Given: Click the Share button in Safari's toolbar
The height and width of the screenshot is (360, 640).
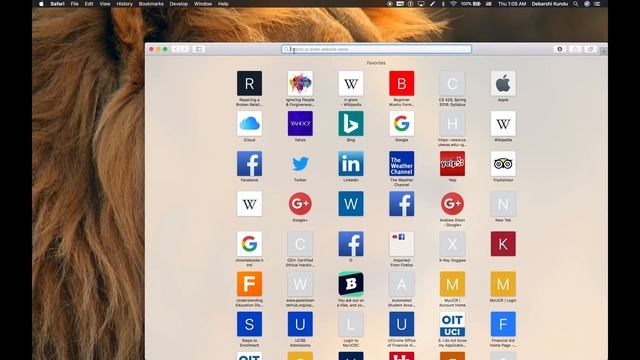Looking at the screenshot, I should pos(575,49).
